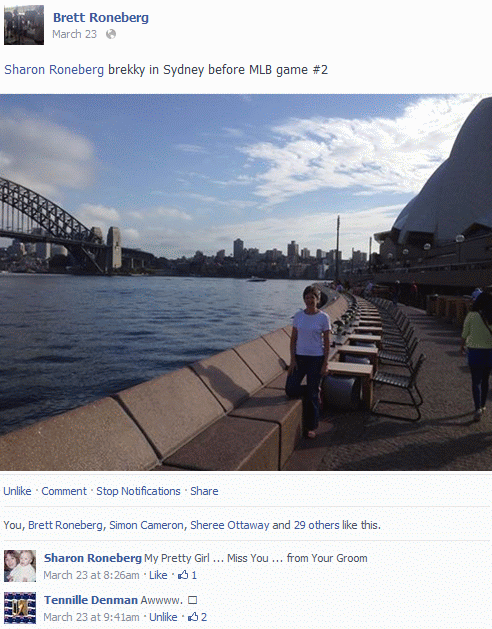
Task: Click the emoji box in Tennille's comment
Action: [x=193, y=600]
